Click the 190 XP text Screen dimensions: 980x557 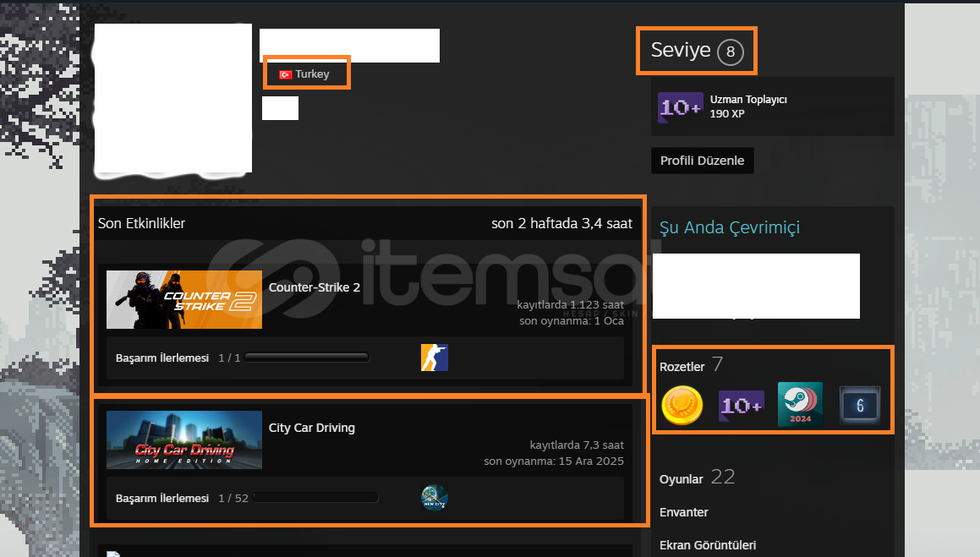coord(727,113)
